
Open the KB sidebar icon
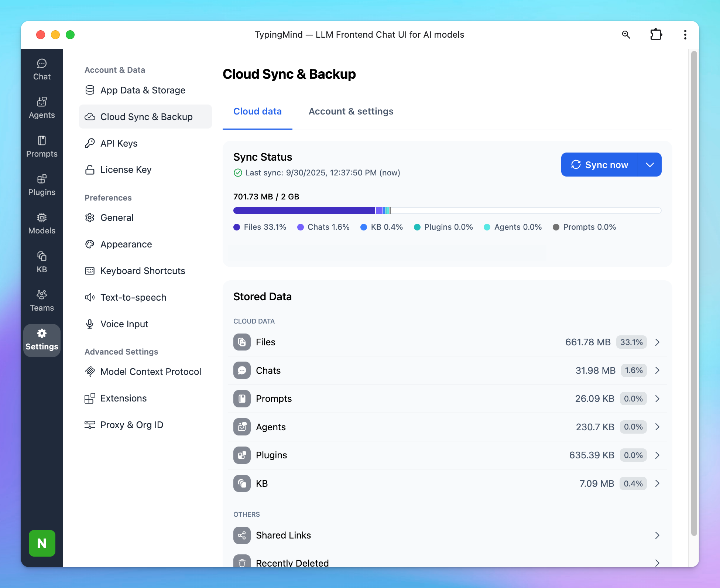(x=42, y=262)
